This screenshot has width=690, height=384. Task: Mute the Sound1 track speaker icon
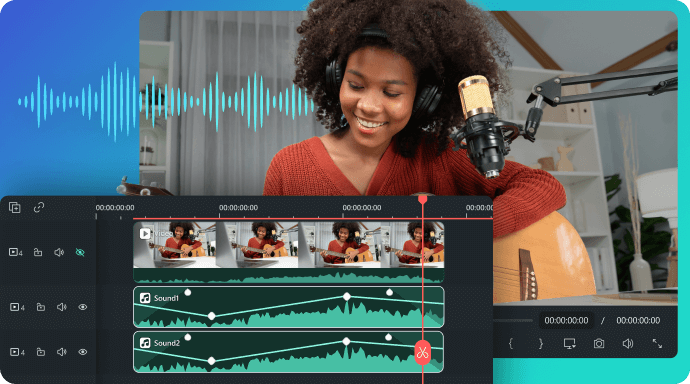(x=62, y=307)
